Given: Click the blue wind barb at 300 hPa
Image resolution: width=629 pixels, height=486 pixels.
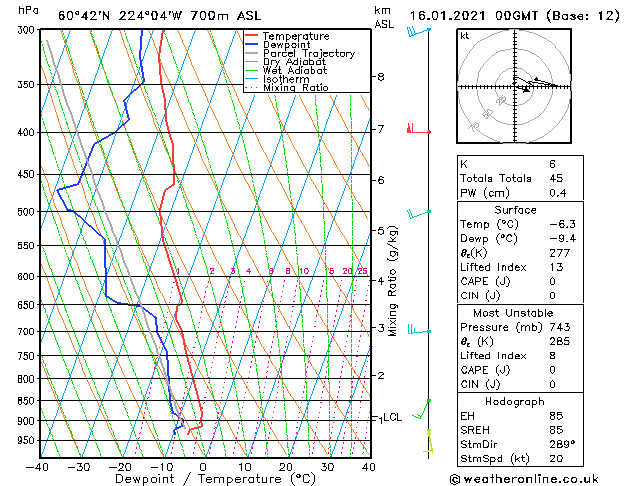Looking at the screenshot, I should click(419, 32).
